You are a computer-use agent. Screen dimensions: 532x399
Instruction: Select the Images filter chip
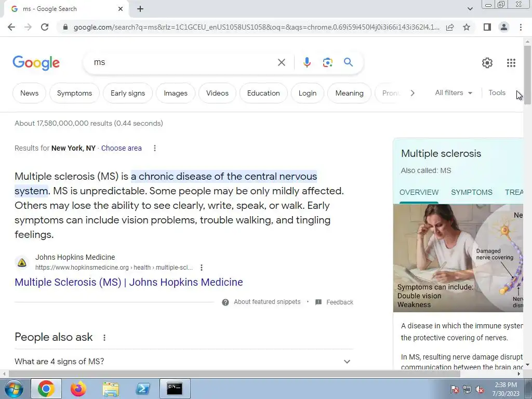click(x=176, y=93)
